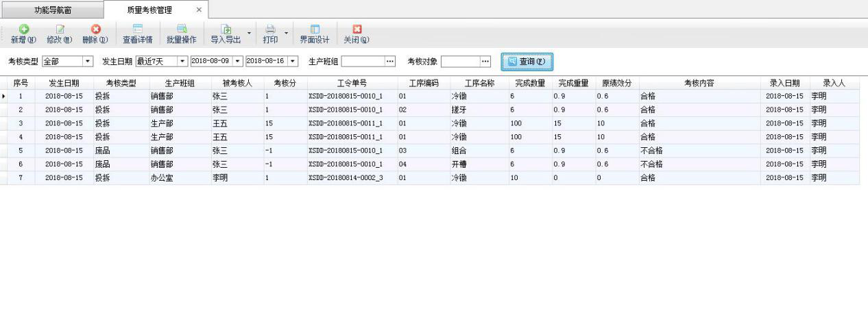The image size is (868, 315).
Task: Close the 质量考核管理 tab
Action: [199, 10]
